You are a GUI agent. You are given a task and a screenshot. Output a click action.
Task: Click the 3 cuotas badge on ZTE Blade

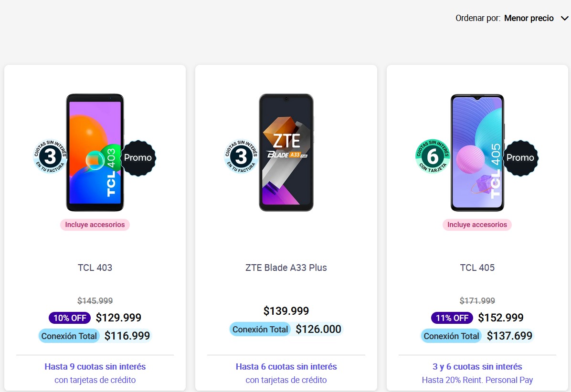[x=241, y=156]
